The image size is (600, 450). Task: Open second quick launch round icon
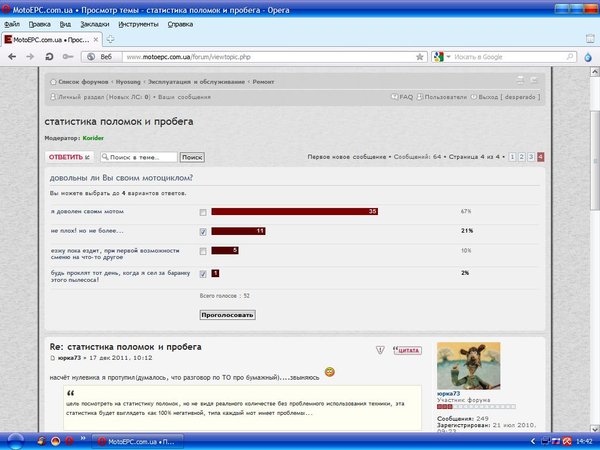click(x=55, y=441)
